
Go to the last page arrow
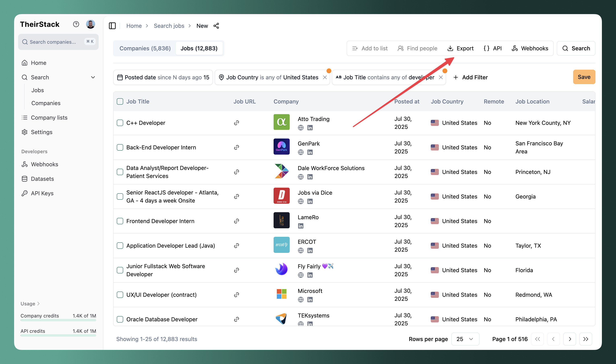pos(586,339)
